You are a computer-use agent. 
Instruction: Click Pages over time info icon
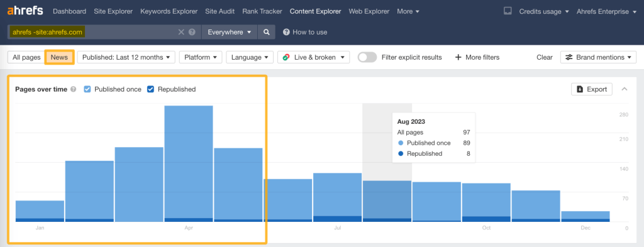73,89
